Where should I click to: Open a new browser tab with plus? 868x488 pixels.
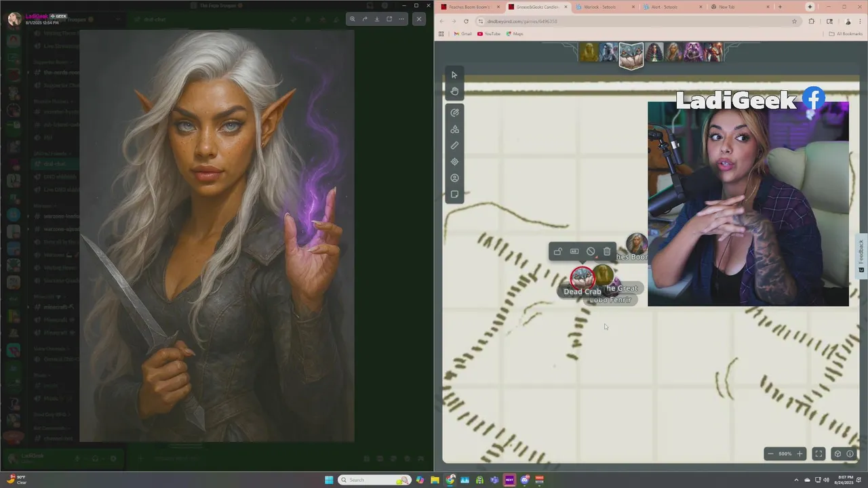[x=780, y=7]
